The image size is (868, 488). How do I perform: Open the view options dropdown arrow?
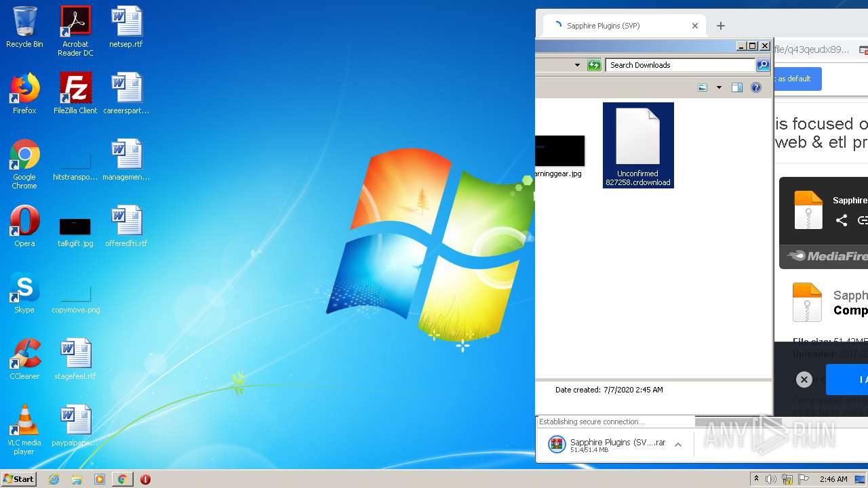coord(719,87)
